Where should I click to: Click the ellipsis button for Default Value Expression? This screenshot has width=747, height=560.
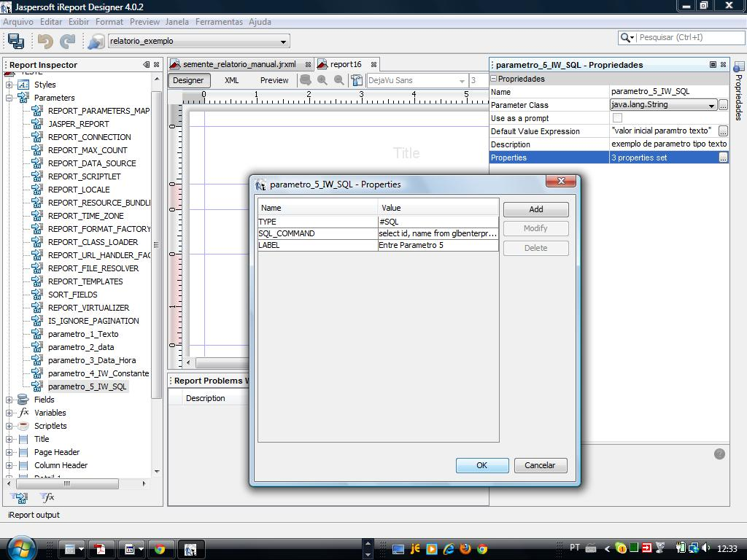point(723,131)
